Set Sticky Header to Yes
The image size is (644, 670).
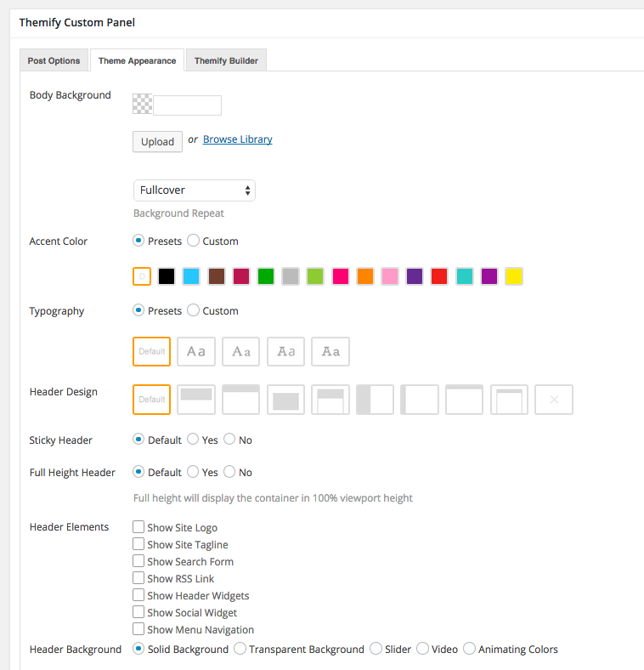pyautogui.click(x=193, y=439)
